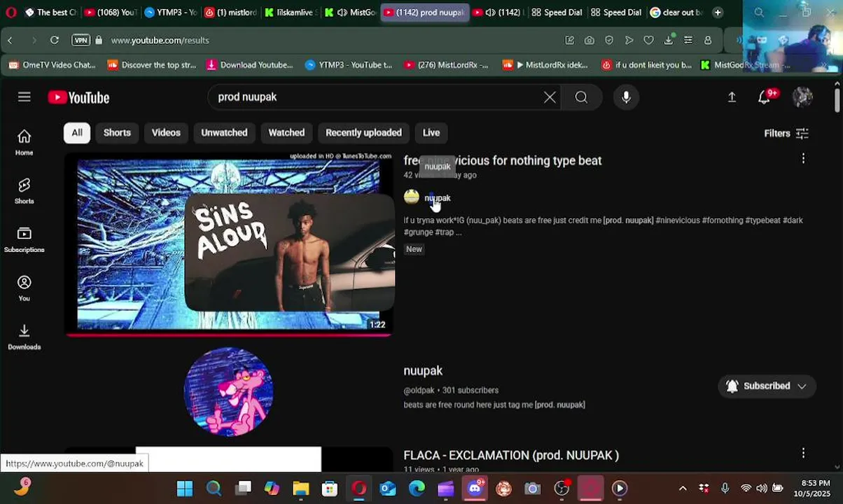The height and width of the screenshot is (504, 843).
Task: Open the OmeTV Video Chat bookmark
Action: [53, 65]
